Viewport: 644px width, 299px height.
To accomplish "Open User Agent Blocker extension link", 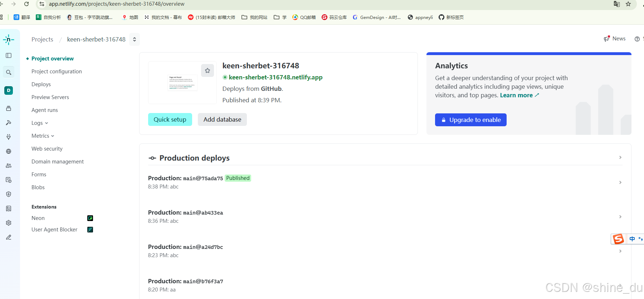I will click(54, 230).
